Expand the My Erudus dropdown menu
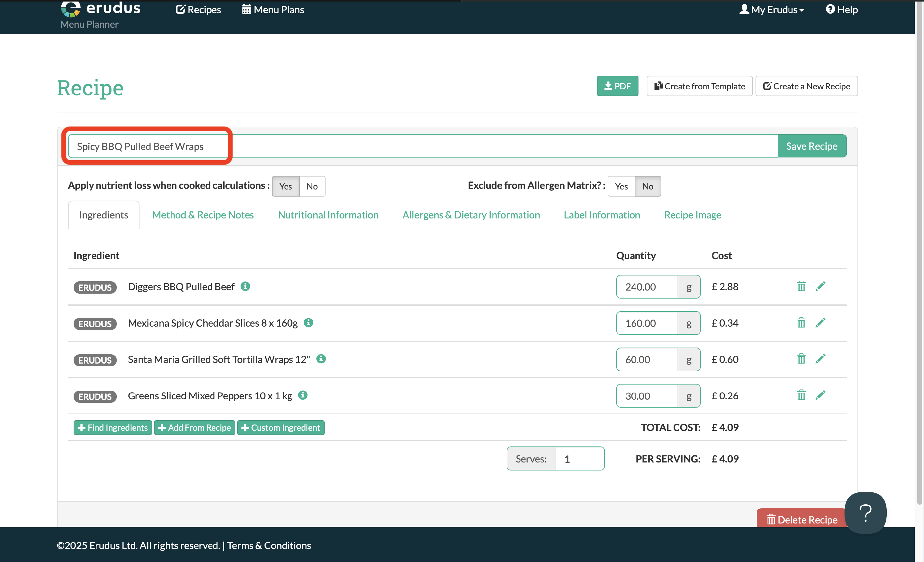Viewport: 924px width, 562px height. [x=772, y=10]
